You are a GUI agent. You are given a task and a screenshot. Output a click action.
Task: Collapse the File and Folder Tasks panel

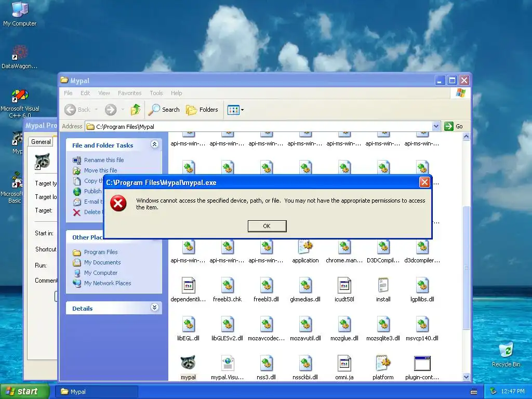154,144
